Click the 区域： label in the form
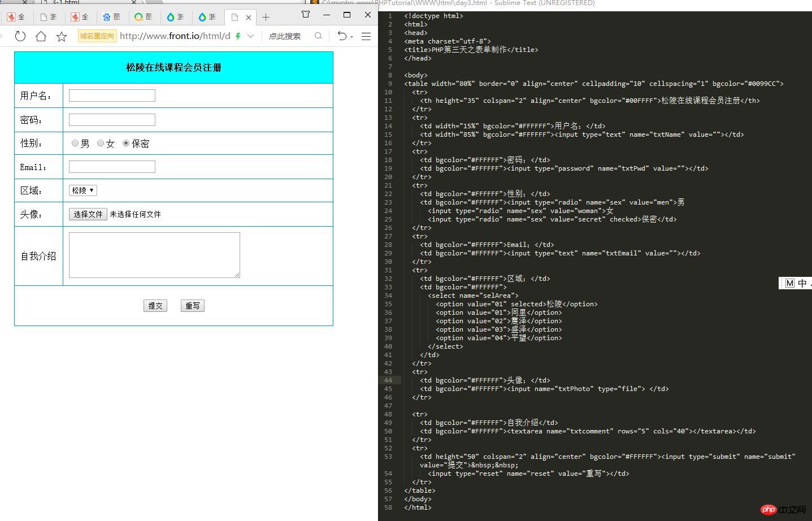 pos(32,190)
